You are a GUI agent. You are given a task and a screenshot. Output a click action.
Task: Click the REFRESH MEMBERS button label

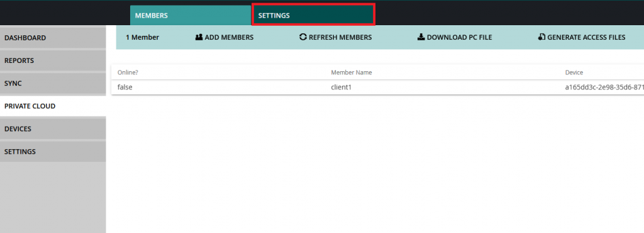[x=340, y=37]
